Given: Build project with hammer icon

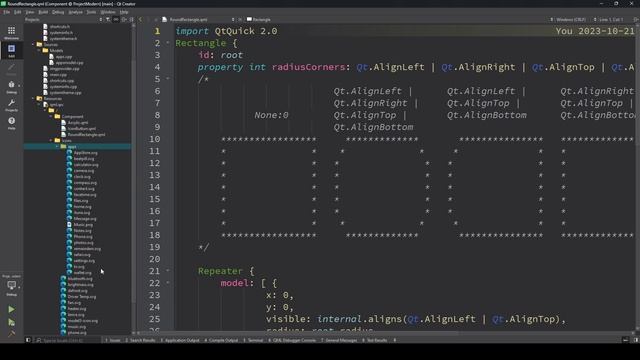Looking at the screenshot, I should 11,334.
